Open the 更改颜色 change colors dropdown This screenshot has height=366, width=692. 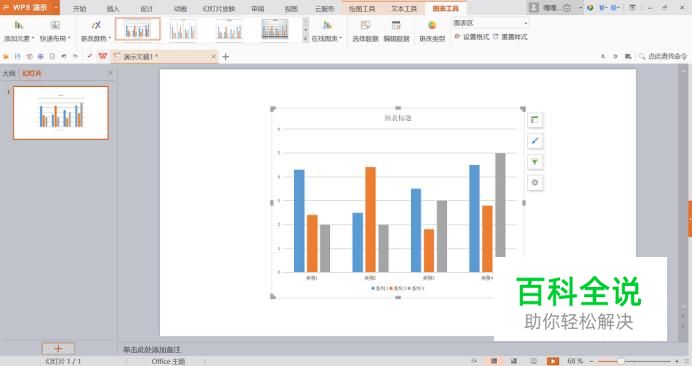[x=95, y=30]
